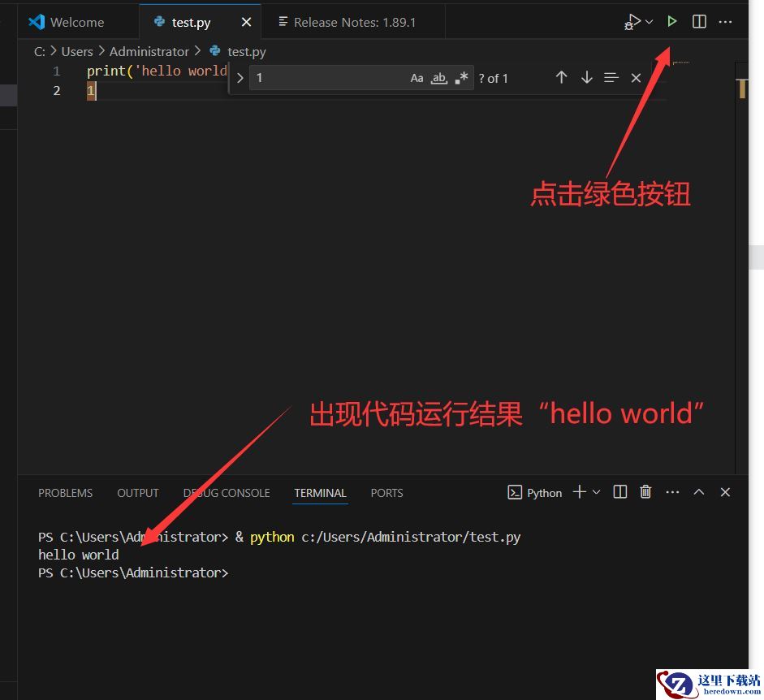
Task: Click the print('hello world') code line
Action: pos(157,71)
